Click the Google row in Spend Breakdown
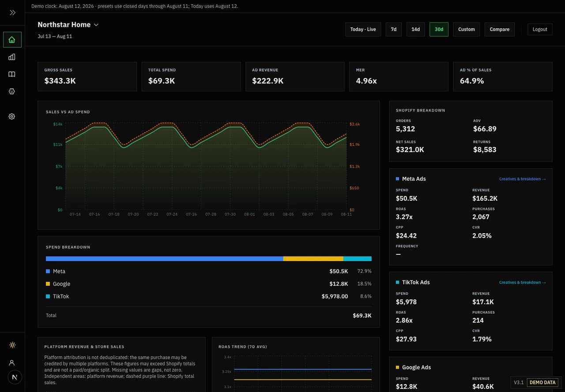This screenshot has width=565, height=392. (x=209, y=284)
